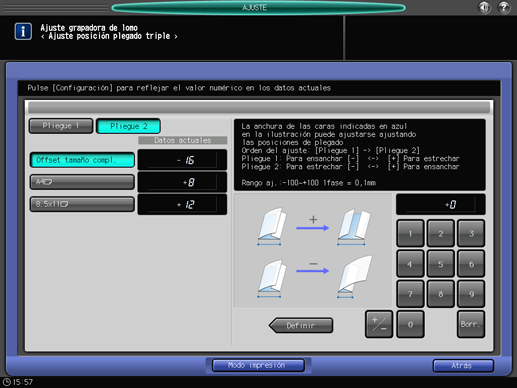This screenshot has height=388, width=517.
Task: Click the speaker sound icon at top
Action: pyautogui.click(x=484, y=7)
